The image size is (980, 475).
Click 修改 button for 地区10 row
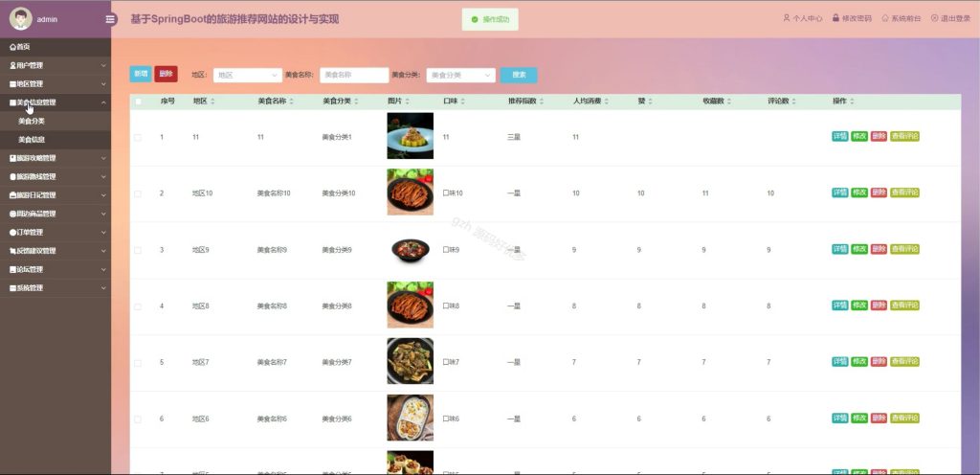pyautogui.click(x=859, y=192)
